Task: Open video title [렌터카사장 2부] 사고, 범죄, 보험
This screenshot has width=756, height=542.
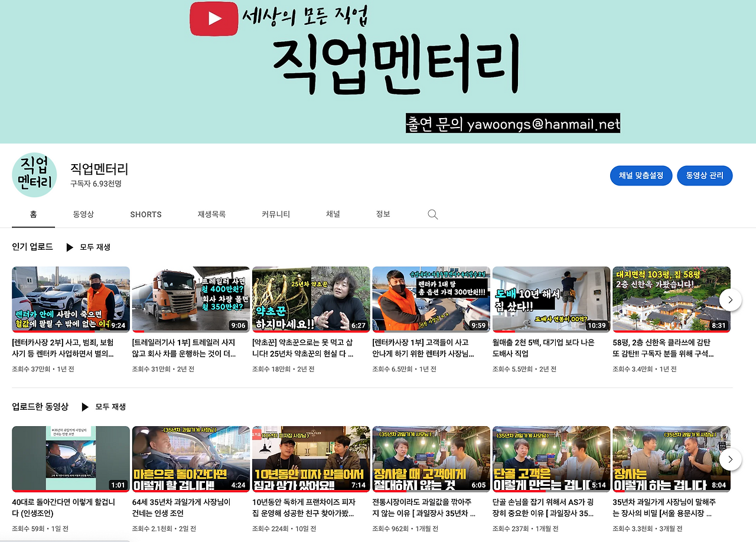Action: click(x=63, y=348)
